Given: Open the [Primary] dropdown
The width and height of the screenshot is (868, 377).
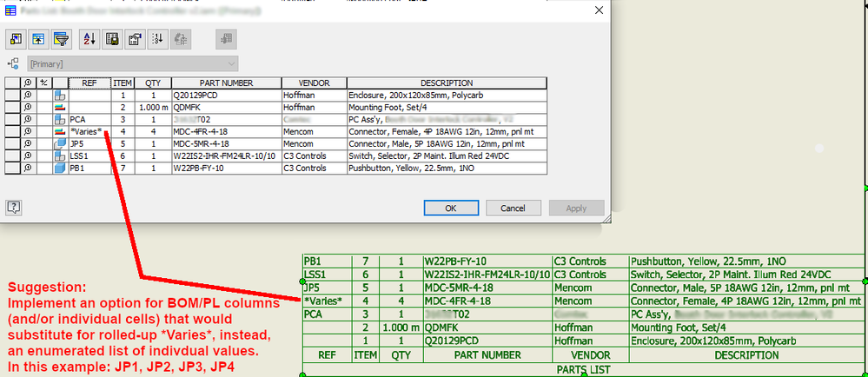Looking at the screenshot, I should [134, 64].
